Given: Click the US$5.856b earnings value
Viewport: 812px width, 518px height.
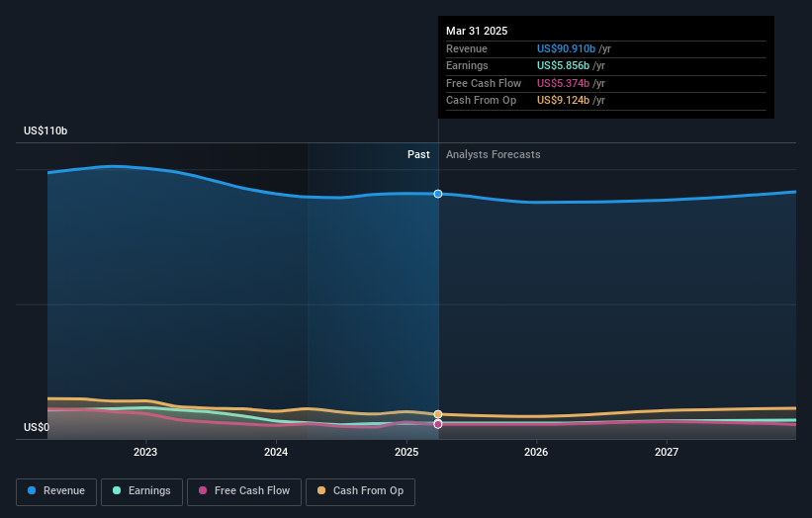Looking at the screenshot, I should point(563,65).
